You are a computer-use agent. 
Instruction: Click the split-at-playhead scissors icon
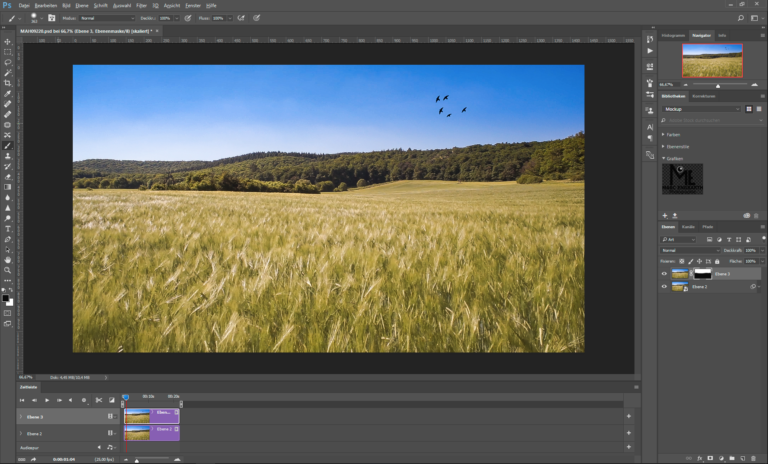point(98,400)
